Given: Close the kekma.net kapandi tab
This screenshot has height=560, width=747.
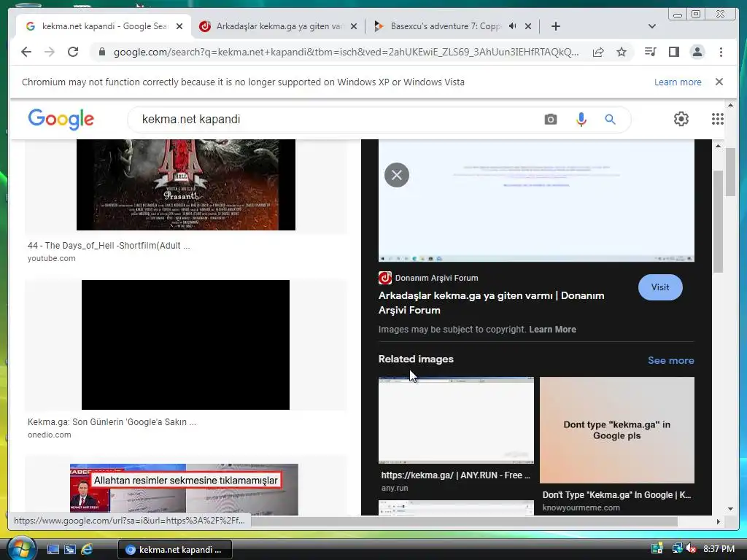Looking at the screenshot, I should point(179,26).
